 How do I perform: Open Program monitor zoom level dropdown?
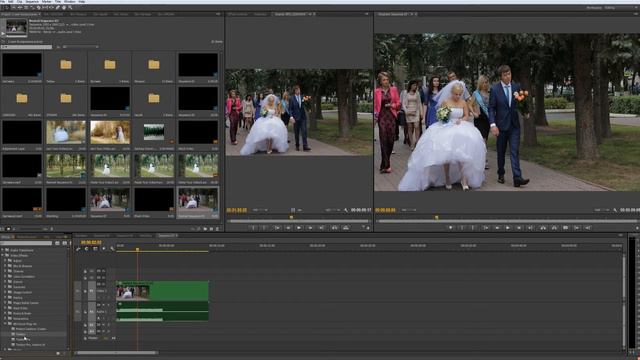408,210
